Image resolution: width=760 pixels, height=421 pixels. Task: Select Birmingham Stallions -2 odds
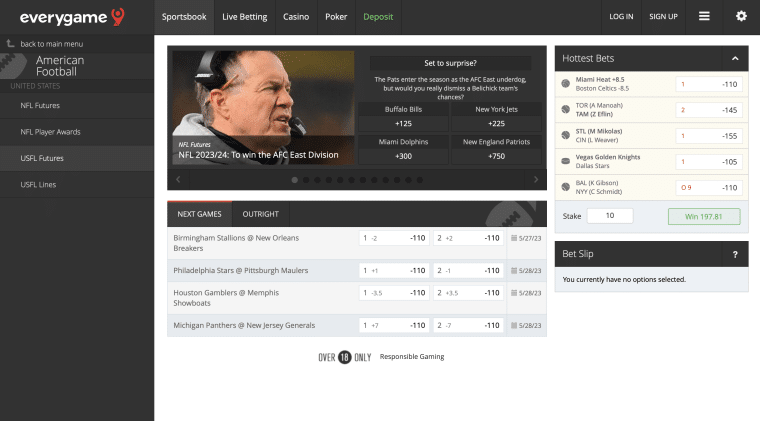[x=394, y=238]
